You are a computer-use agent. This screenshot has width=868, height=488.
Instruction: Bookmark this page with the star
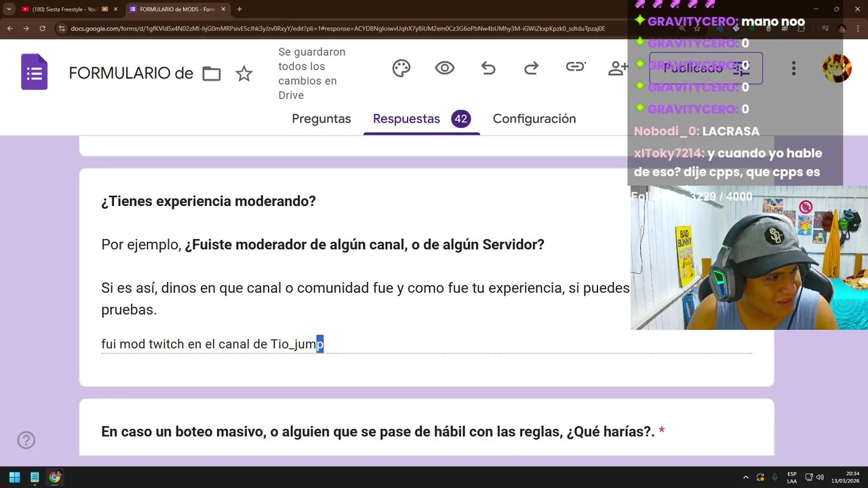(x=696, y=28)
